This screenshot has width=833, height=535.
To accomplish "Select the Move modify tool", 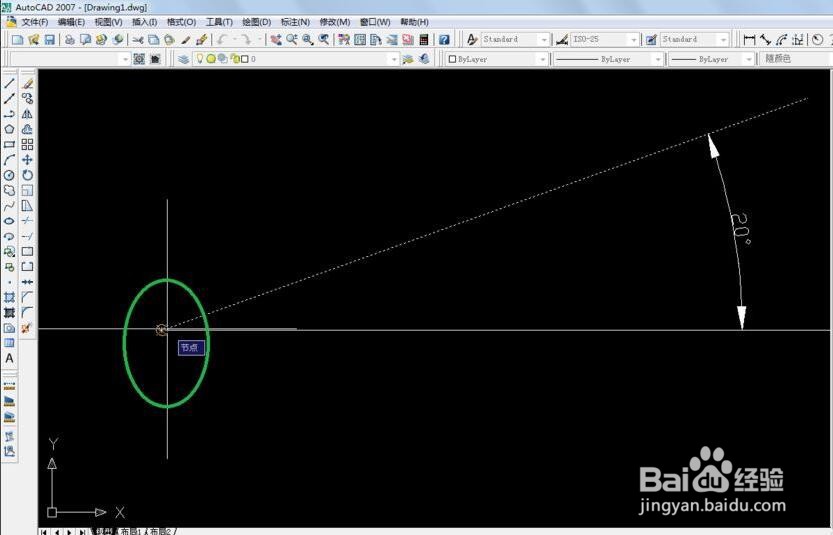I will point(28,160).
